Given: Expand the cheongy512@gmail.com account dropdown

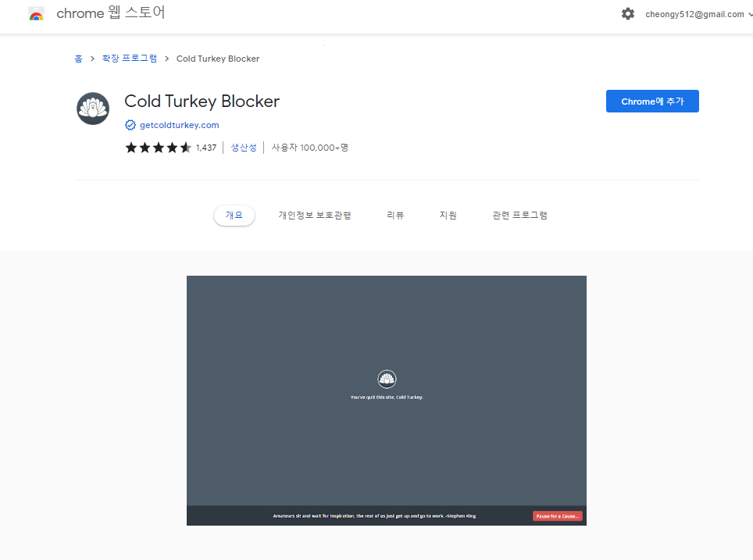Looking at the screenshot, I should 698,14.
